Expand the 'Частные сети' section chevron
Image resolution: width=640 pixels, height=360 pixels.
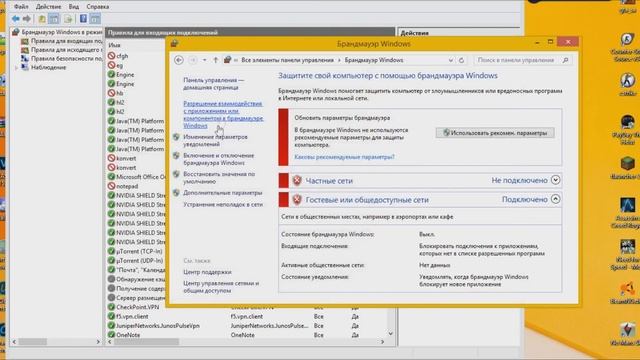tap(555, 180)
